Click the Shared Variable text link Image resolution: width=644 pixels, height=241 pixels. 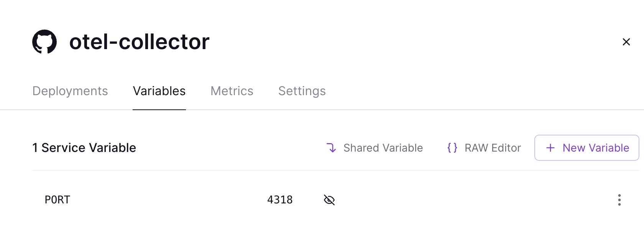[x=383, y=148]
